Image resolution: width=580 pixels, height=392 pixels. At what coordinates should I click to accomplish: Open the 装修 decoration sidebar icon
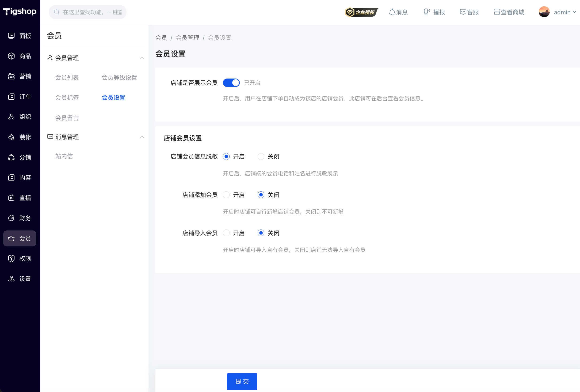coord(11,137)
